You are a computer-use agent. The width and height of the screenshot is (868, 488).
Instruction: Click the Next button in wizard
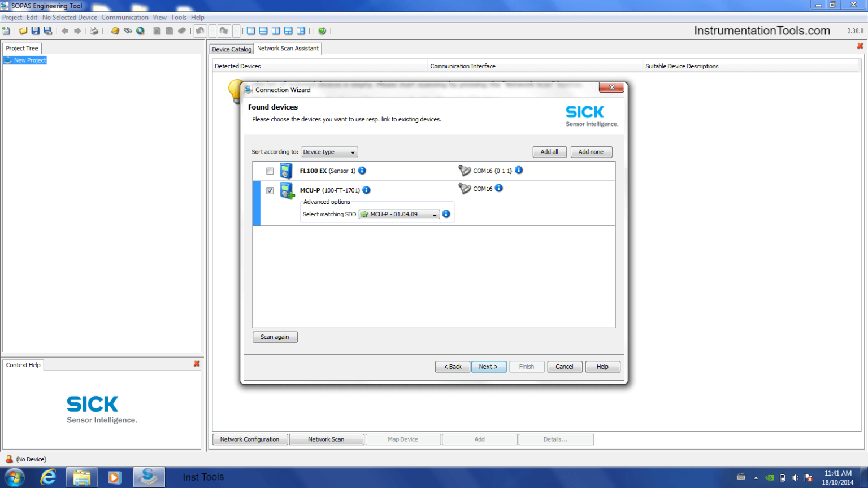pos(489,367)
